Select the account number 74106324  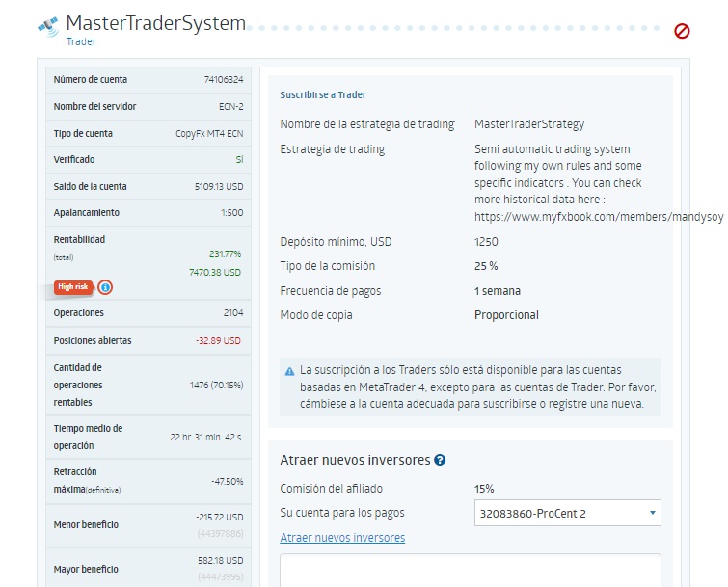coord(224,80)
